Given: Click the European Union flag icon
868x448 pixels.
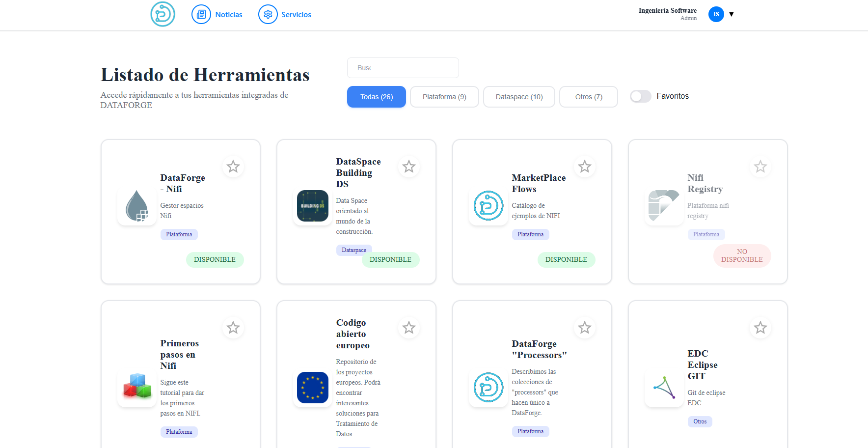Looking at the screenshot, I should point(313,388).
